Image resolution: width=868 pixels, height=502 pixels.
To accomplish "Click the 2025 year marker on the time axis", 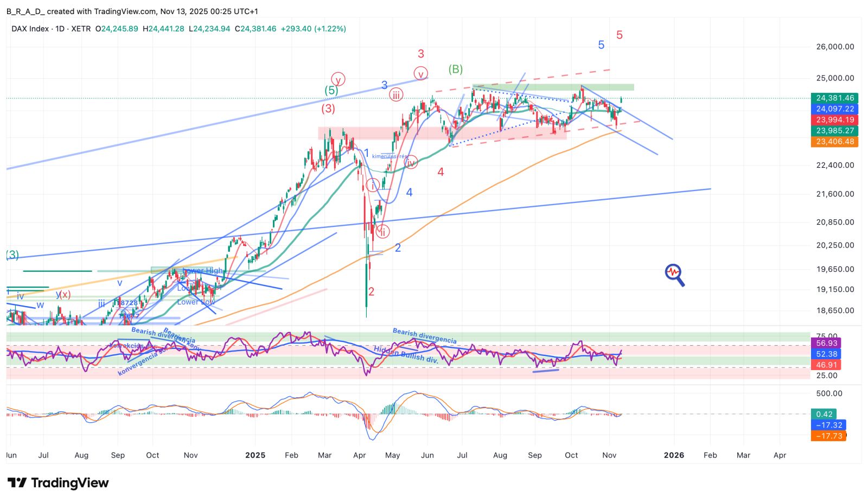I will [x=255, y=455].
